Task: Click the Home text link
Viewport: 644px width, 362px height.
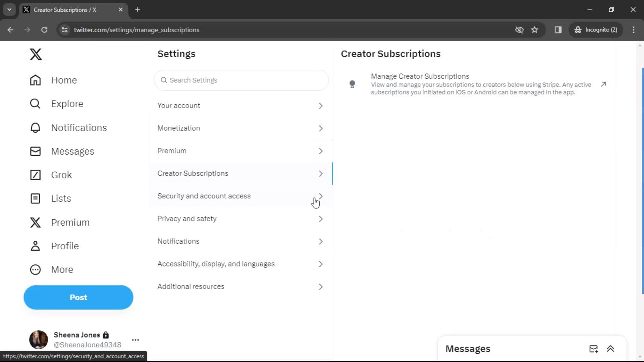Action: (x=64, y=80)
